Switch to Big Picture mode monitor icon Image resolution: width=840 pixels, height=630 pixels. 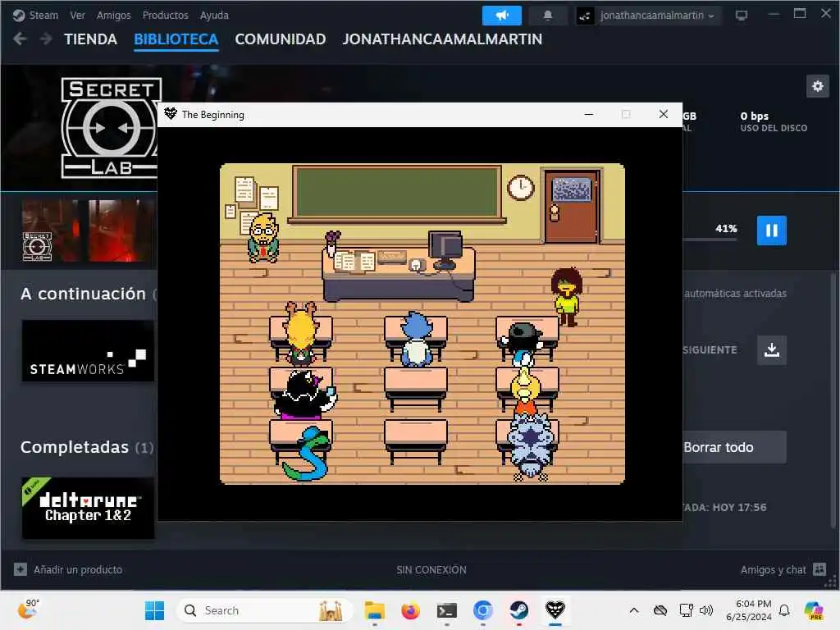pyautogui.click(x=742, y=16)
